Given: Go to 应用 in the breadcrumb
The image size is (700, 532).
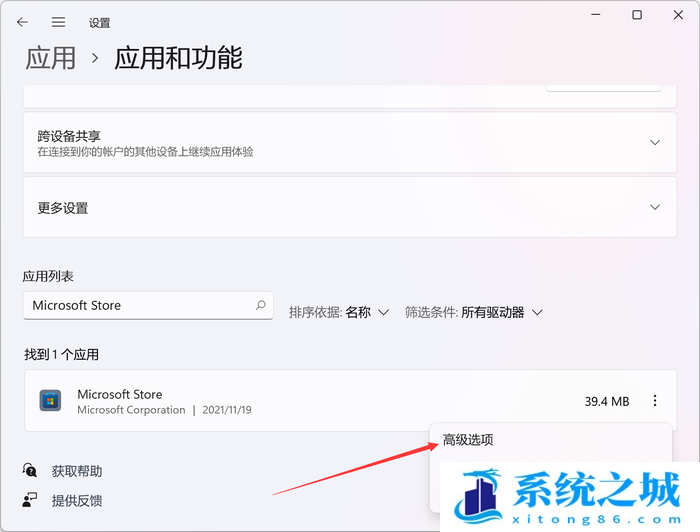Looking at the screenshot, I should tap(50, 58).
